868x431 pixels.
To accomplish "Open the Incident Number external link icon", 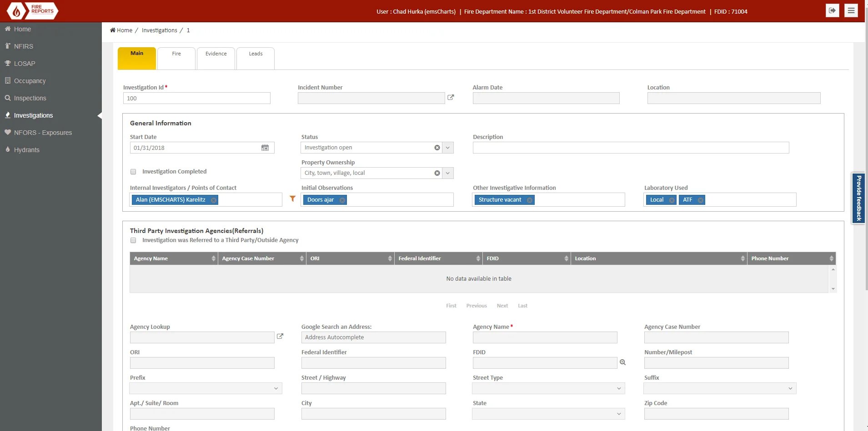I will [451, 97].
